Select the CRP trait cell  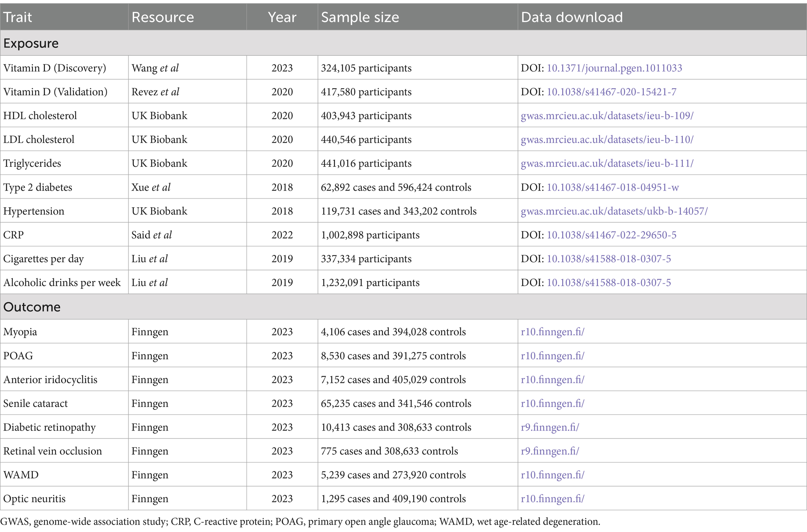tap(64, 235)
